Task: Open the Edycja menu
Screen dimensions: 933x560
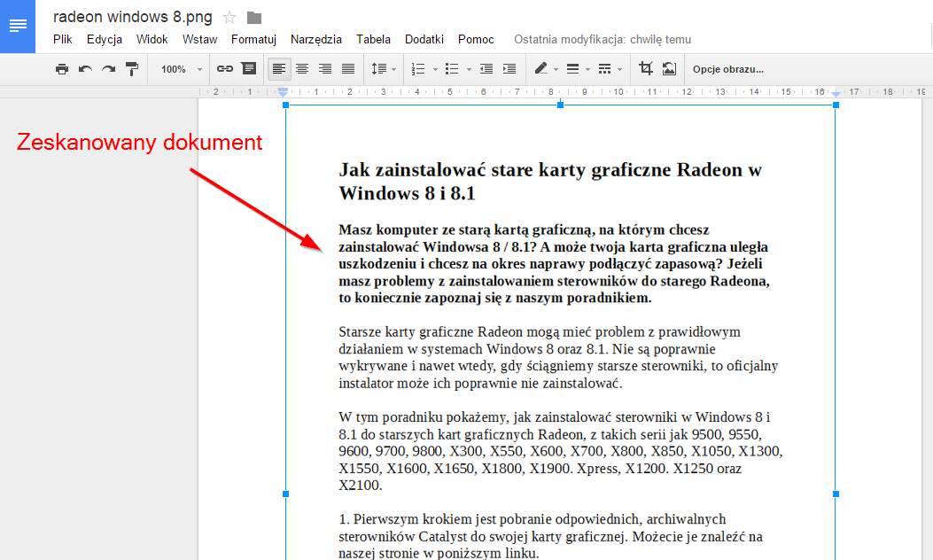Action: point(105,39)
